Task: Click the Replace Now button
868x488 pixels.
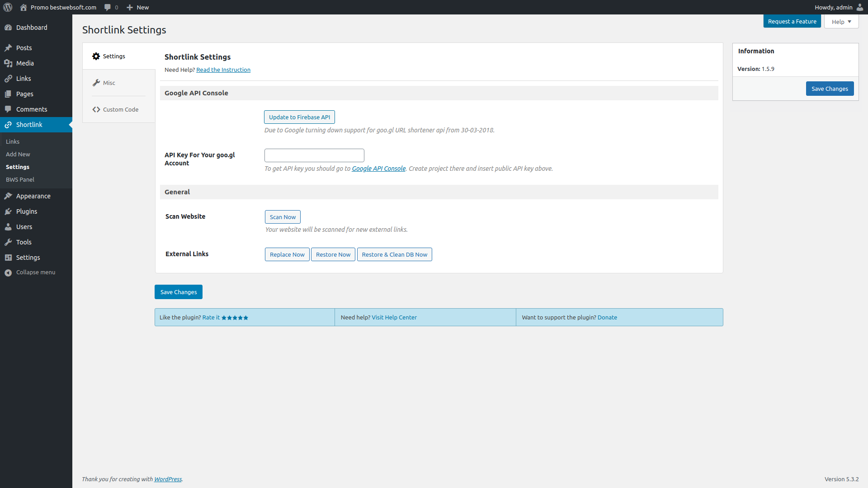Action: (287, 254)
